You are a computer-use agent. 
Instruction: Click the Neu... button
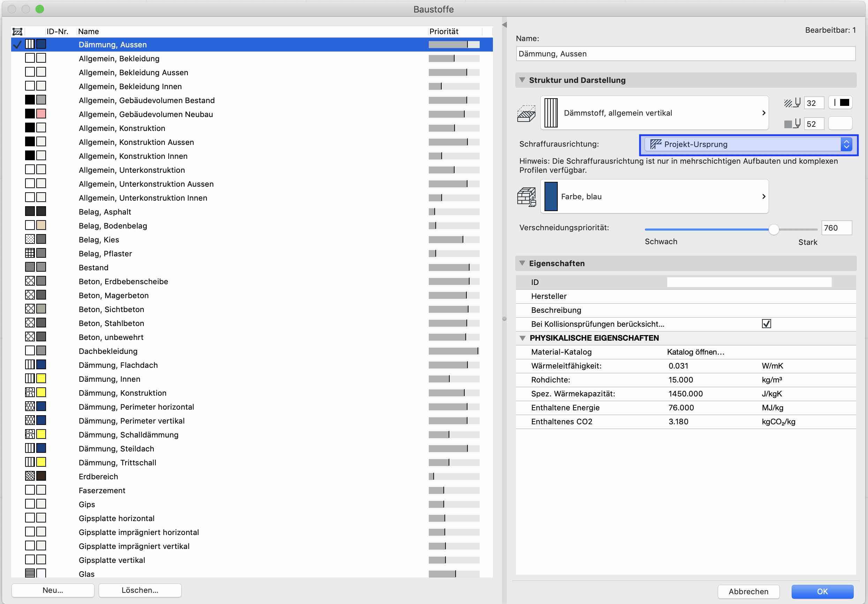coord(53,590)
